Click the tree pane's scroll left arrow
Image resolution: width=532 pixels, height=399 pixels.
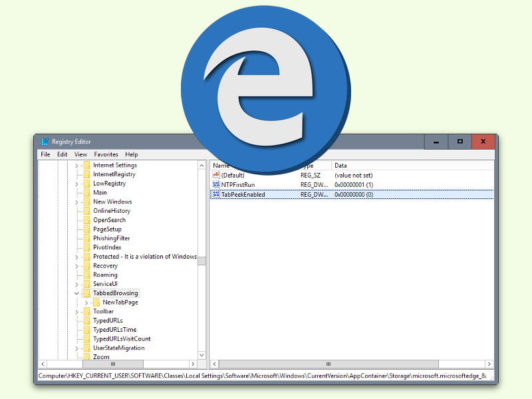[43, 364]
